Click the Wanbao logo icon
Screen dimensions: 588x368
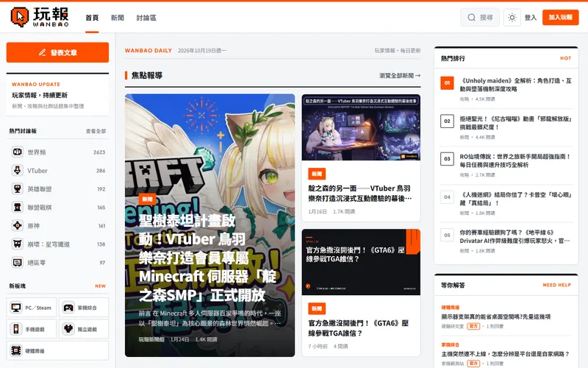click(20, 17)
